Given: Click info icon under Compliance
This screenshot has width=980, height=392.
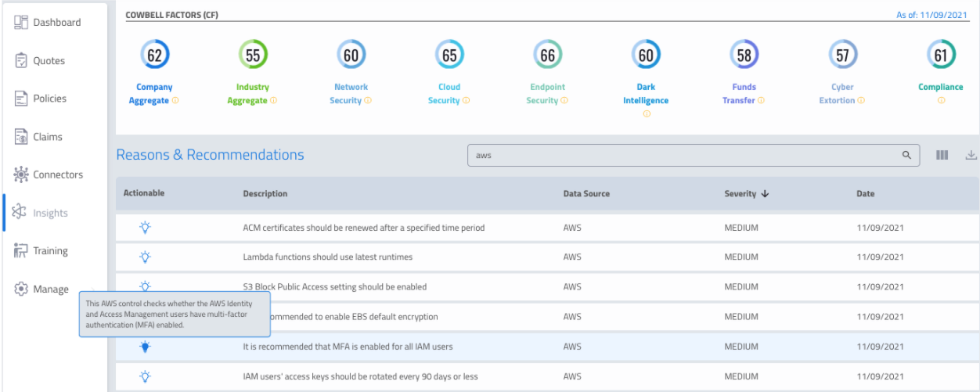Looking at the screenshot, I should click(941, 101).
